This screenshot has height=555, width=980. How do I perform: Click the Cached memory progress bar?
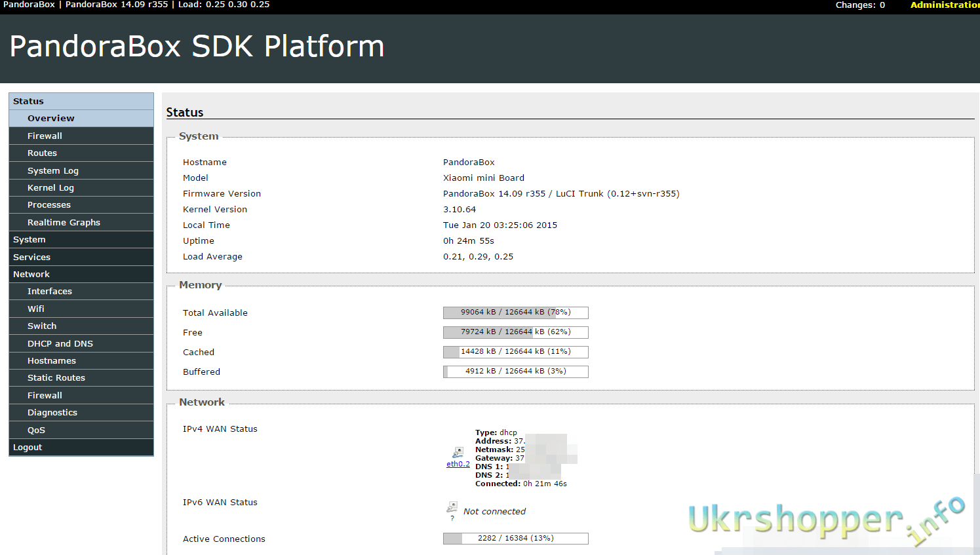pyautogui.click(x=516, y=352)
